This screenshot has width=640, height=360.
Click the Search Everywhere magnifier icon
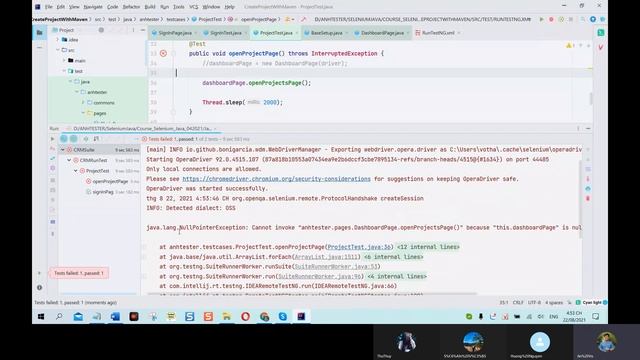coord(582,19)
